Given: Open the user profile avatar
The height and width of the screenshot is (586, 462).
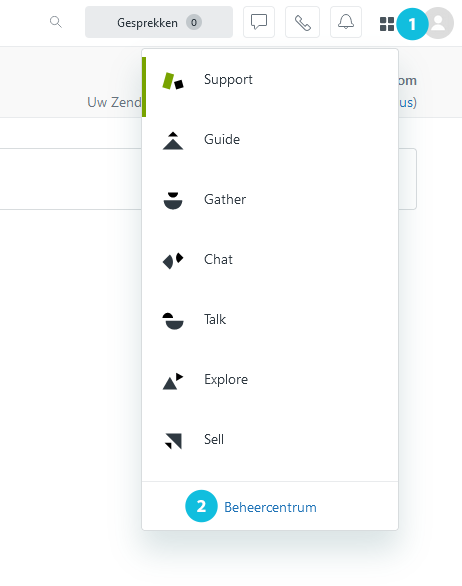Looking at the screenshot, I should click(438, 23).
